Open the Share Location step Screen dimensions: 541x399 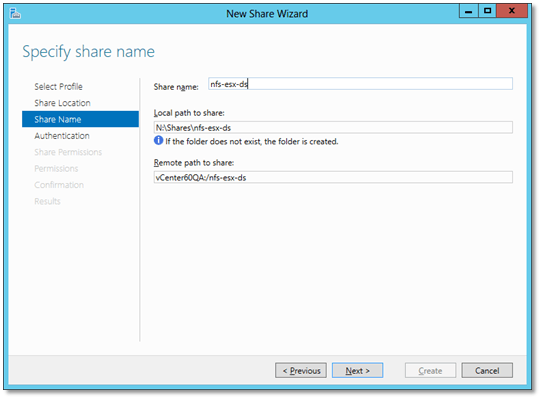[62, 103]
